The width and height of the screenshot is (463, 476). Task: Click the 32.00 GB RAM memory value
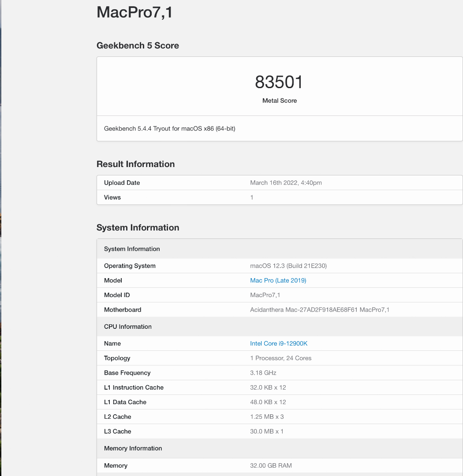click(x=271, y=465)
